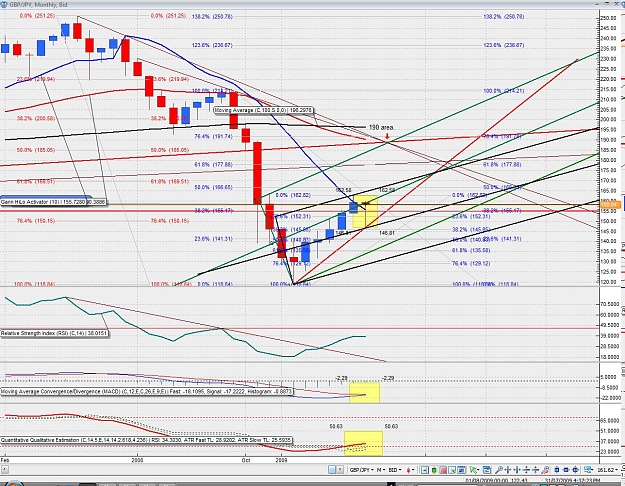
Task: Click the '190 area' text annotation
Action: coord(381,127)
